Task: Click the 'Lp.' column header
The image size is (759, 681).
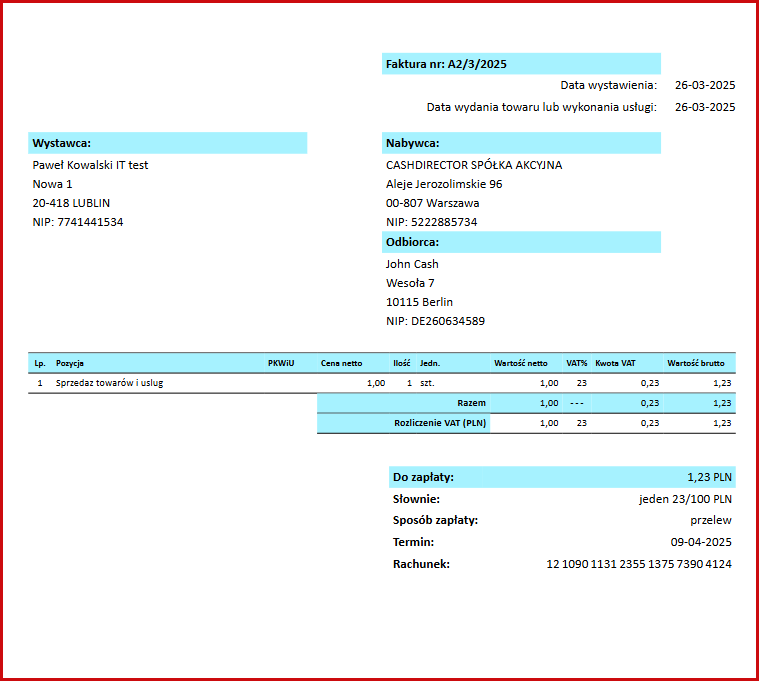Action: (40, 363)
